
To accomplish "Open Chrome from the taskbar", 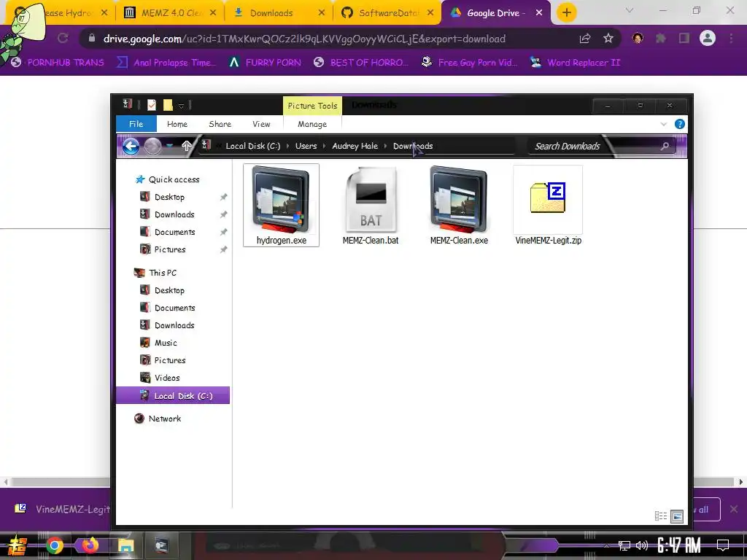I will 54,545.
